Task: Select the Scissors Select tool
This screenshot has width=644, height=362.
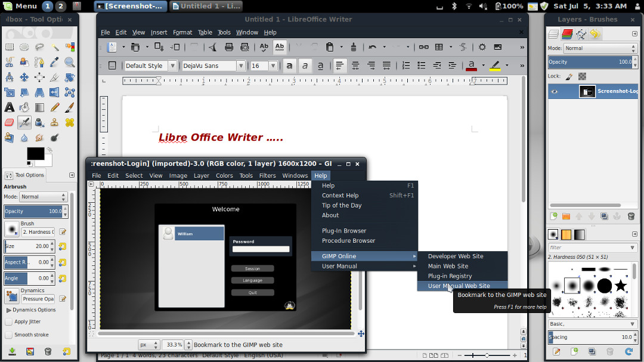Action: 10,62
